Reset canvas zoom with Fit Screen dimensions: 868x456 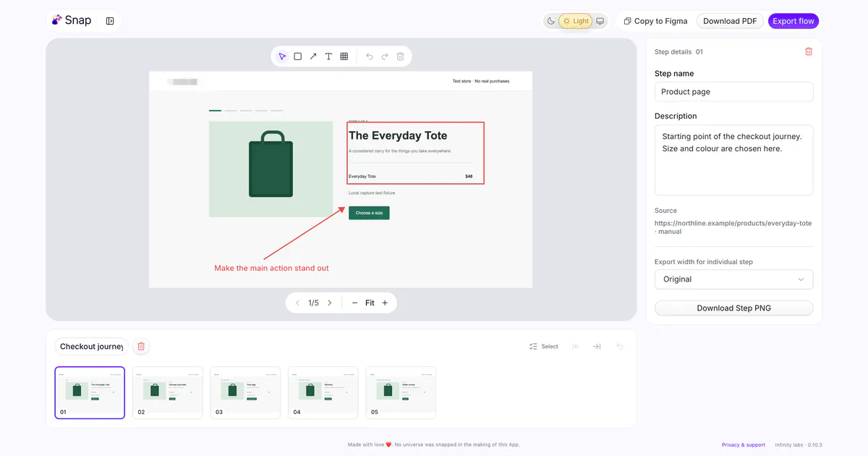click(x=370, y=303)
